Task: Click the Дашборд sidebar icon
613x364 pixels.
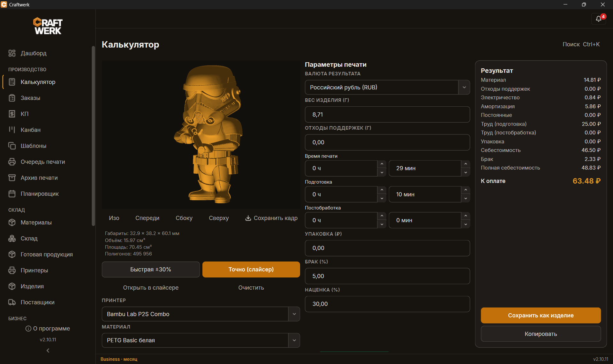Action: click(12, 53)
